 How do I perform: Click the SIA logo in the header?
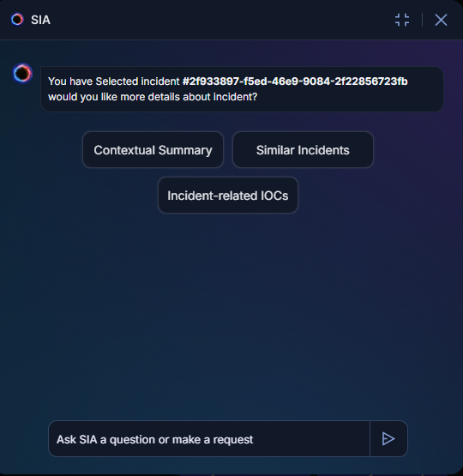click(17, 20)
